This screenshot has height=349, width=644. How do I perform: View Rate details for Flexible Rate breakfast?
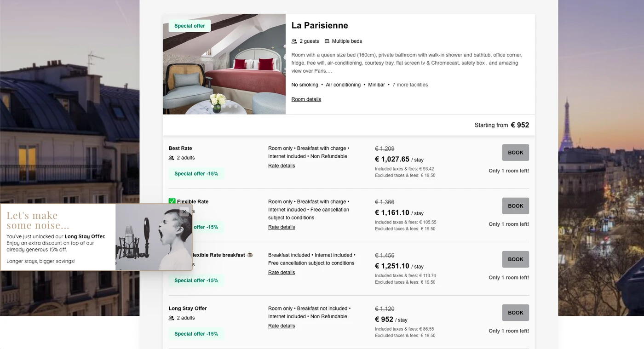pyautogui.click(x=282, y=273)
